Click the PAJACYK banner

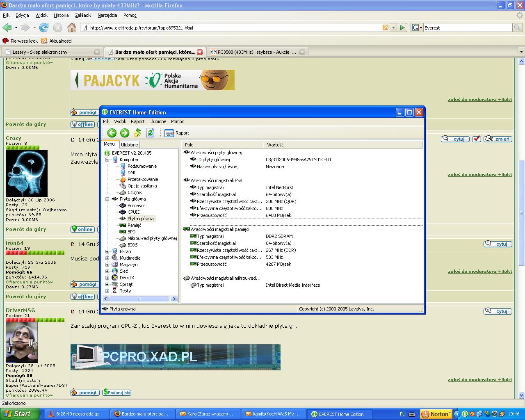point(153,80)
